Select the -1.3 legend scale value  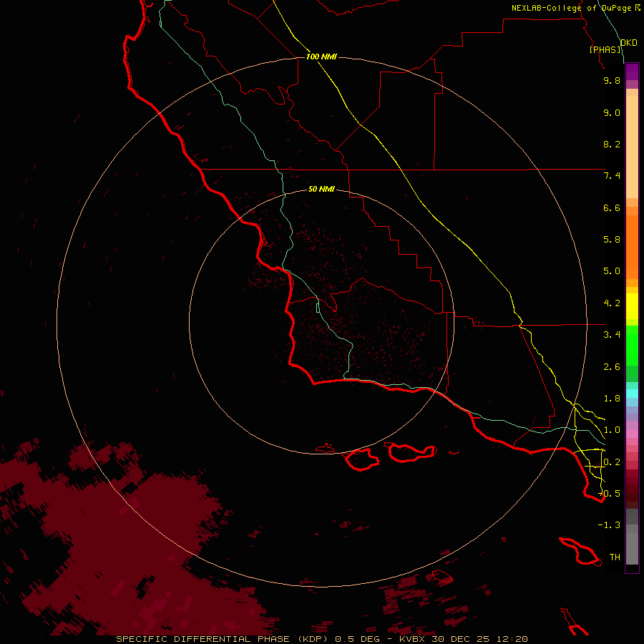point(609,525)
